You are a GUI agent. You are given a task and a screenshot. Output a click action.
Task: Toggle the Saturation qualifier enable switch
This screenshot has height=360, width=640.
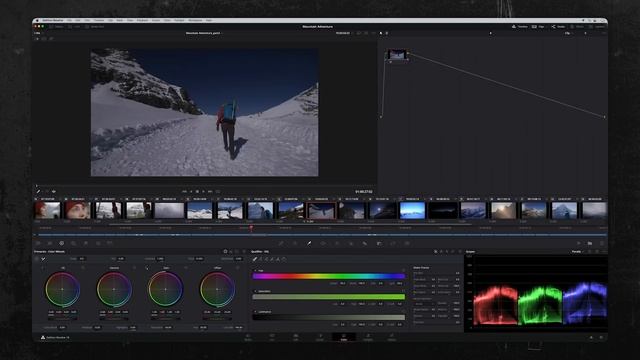click(256, 291)
